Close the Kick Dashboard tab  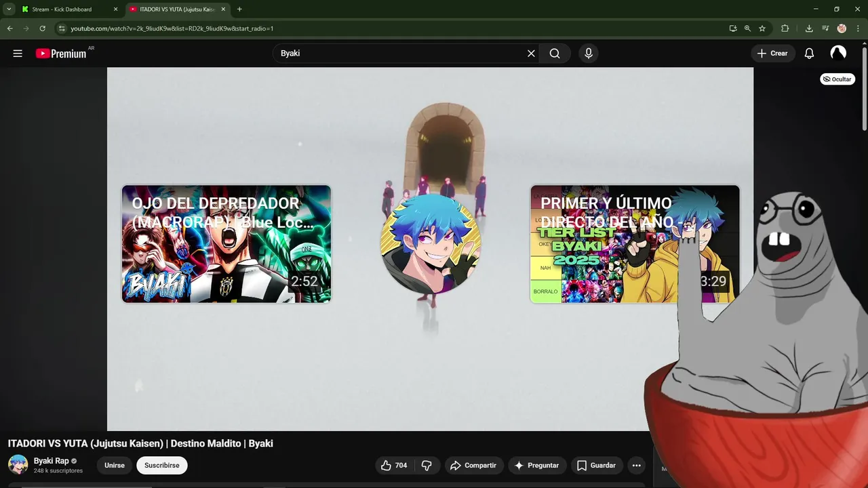115,9
